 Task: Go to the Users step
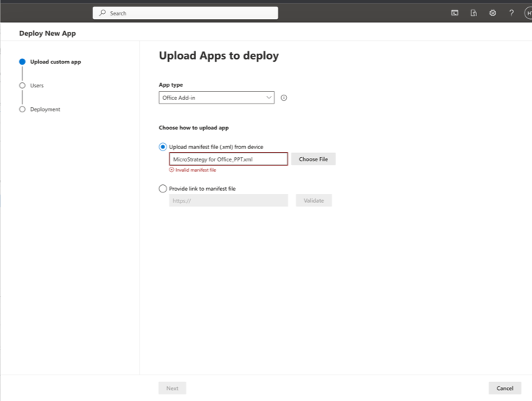point(37,85)
